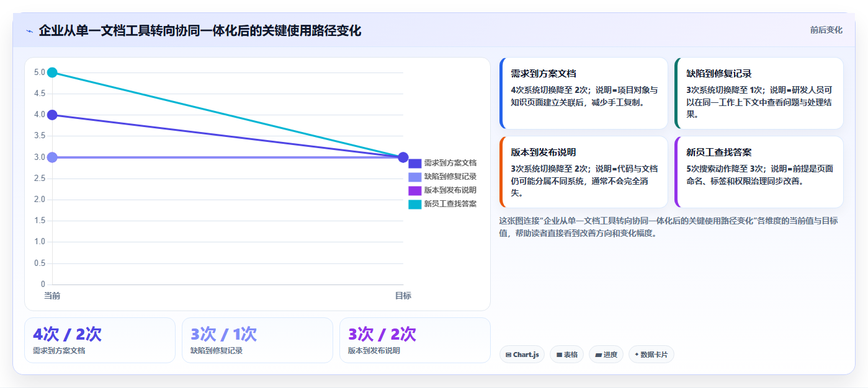868x388 pixels.
Task: Open the 新员工查找答案 info card
Action: pyautogui.click(x=759, y=172)
